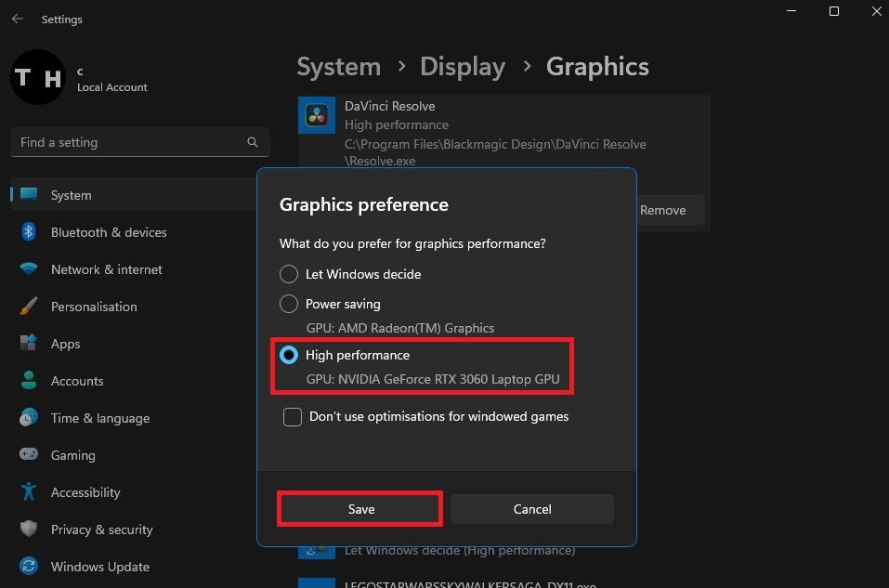Go to System breadcrumb
The image size is (889, 588).
(x=338, y=67)
